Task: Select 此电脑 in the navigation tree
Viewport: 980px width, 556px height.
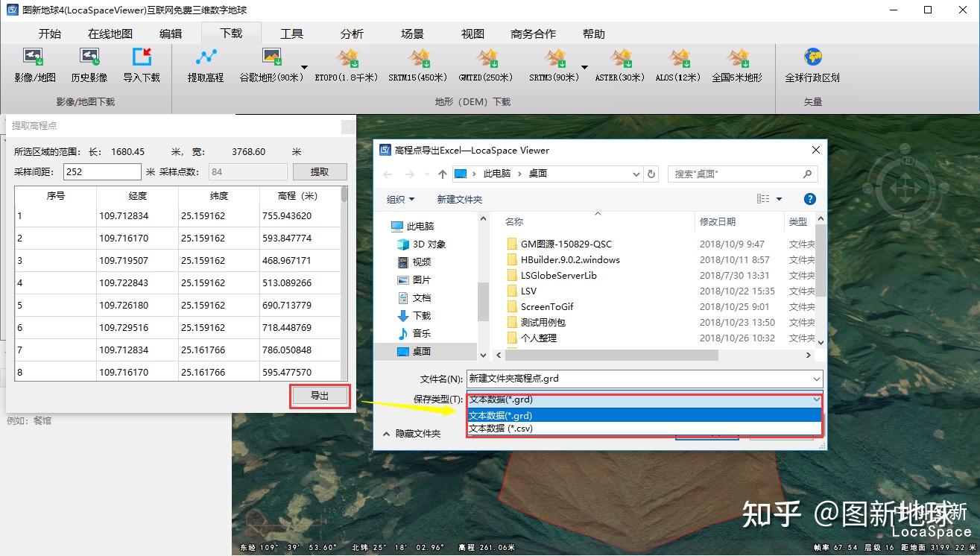Action: [x=412, y=226]
